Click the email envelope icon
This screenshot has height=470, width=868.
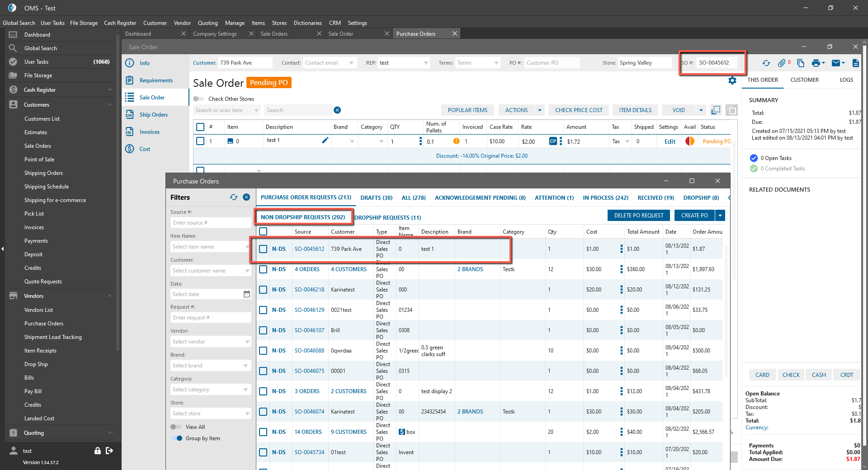tap(836, 63)
